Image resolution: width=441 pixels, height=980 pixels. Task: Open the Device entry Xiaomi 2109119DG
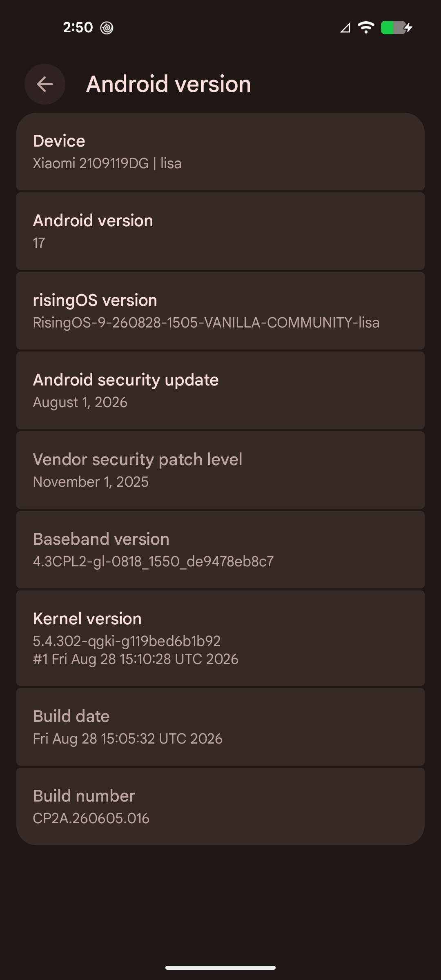point(220,151)
